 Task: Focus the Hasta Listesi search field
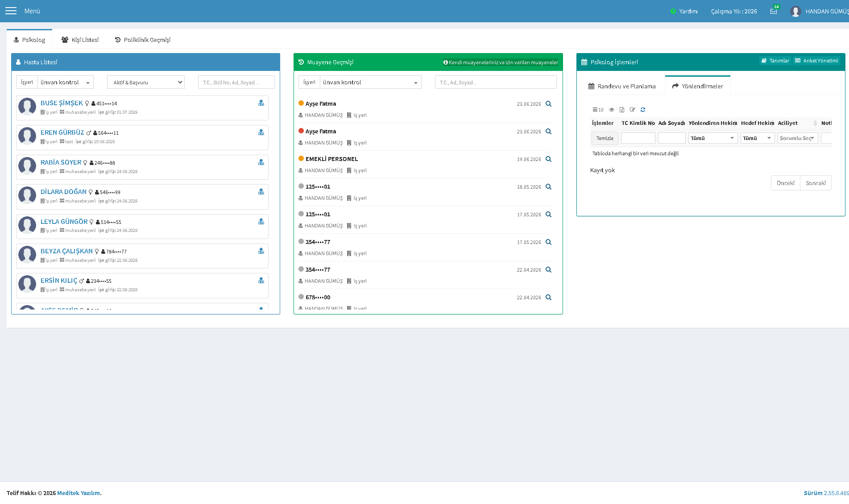236,82
